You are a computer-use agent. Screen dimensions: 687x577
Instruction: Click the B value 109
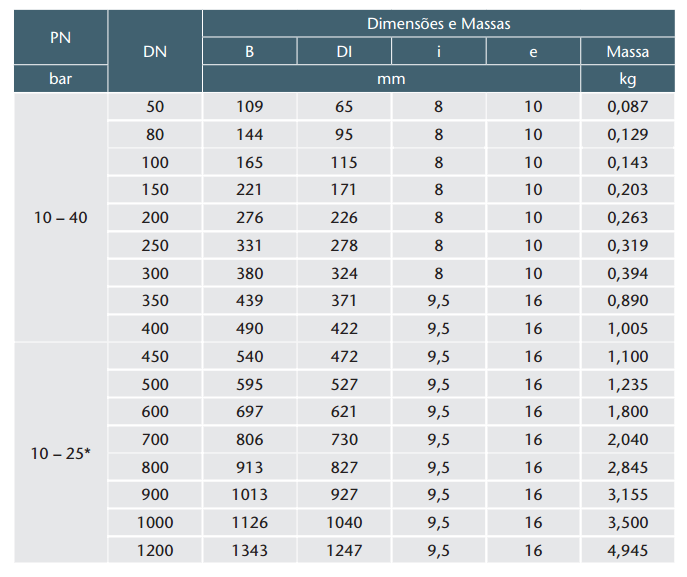pos(250,106)
